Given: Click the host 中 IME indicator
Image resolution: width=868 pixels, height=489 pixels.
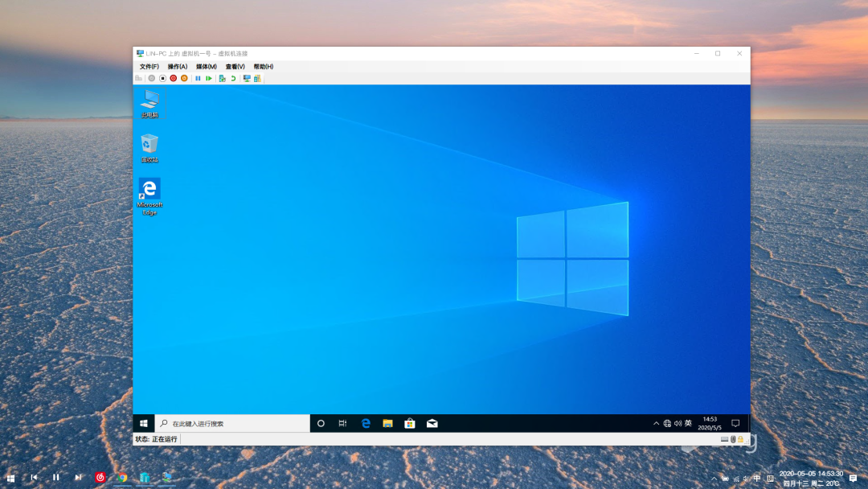Looking at the screenshot, I should click(x=757, y=479).
